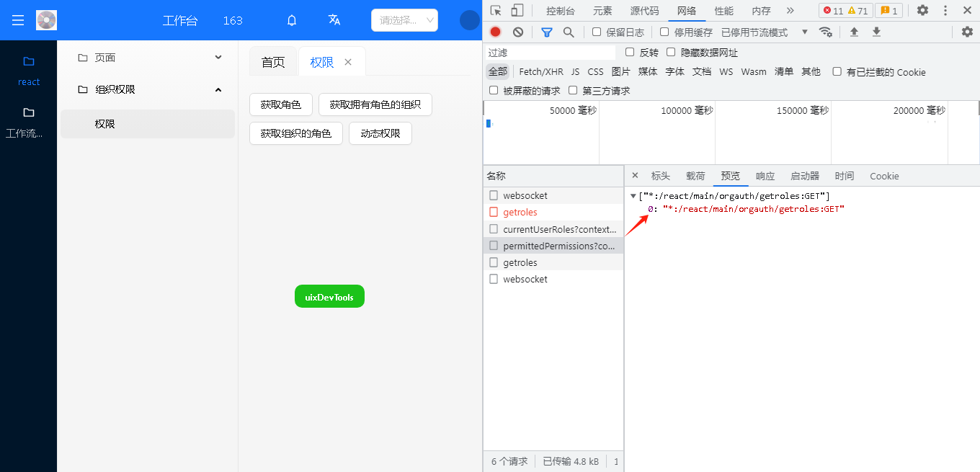Switch to the 源代码 DevTools tab

coord(644,11)
